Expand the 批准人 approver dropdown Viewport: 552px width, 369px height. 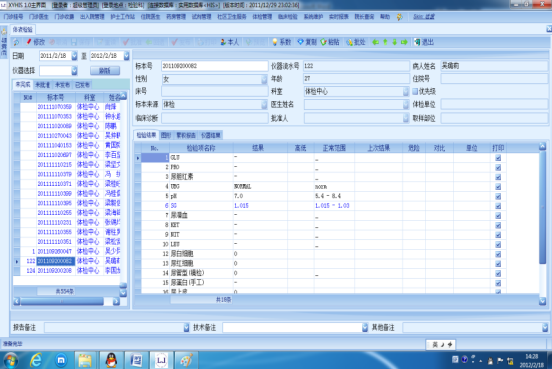pos(406,118)
